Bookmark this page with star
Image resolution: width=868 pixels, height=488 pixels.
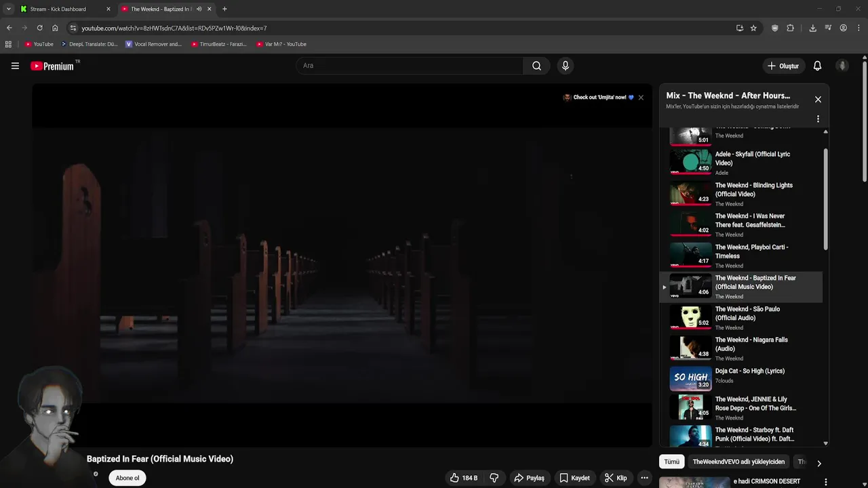(753, 28)
